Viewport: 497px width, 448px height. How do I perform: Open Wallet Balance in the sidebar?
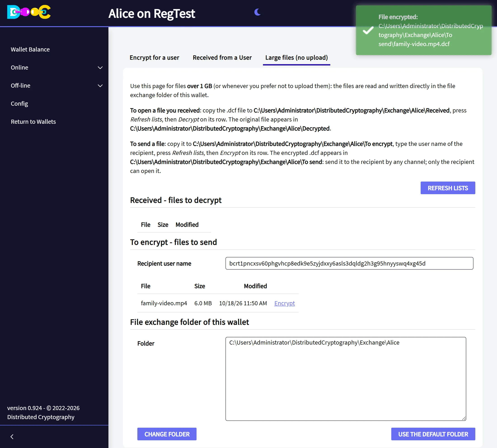30,49
